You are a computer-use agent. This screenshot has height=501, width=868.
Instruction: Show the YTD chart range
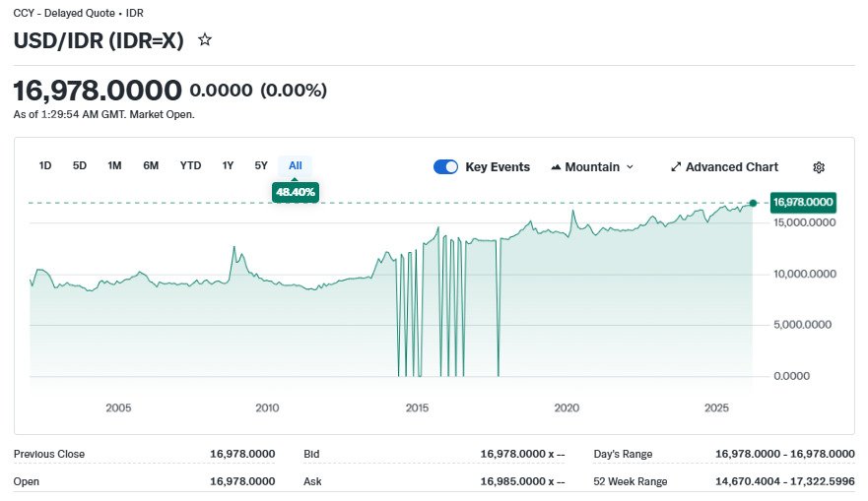190,165
